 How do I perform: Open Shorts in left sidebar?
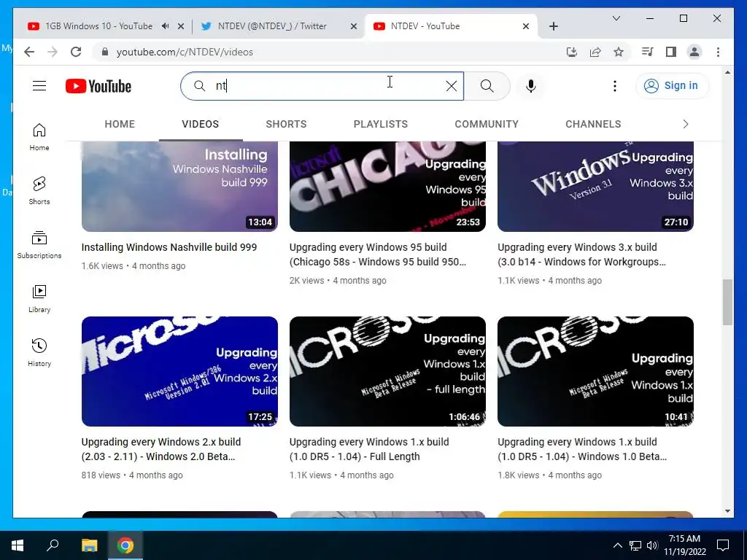pyautogui.click(x=39, y=191)
